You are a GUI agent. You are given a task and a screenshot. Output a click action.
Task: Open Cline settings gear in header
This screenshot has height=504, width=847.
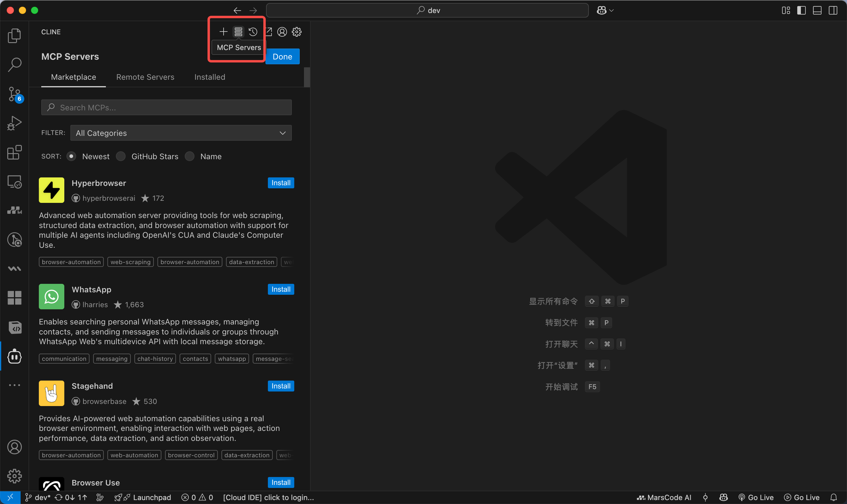tap(297, 32)
